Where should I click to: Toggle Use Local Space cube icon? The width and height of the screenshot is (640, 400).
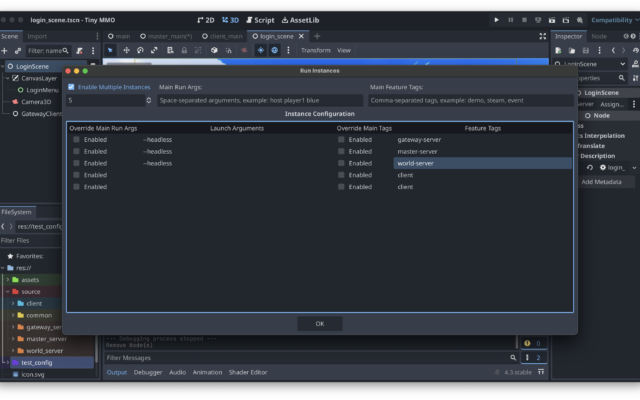pos(214,50)
